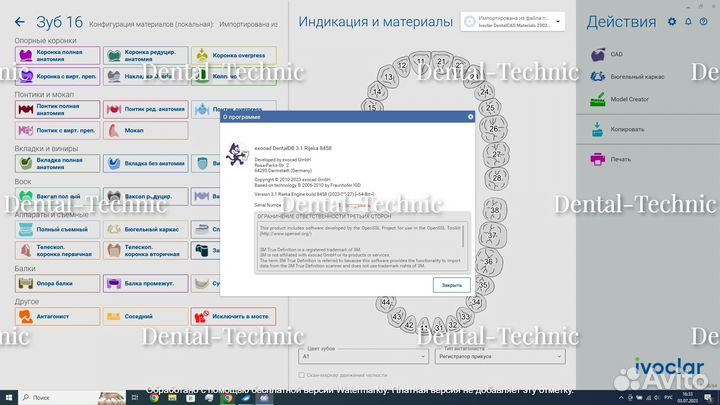Select Телескоп. коронка вторичная
Viewport: 720px width, 405px height.
tap(146, 251)
